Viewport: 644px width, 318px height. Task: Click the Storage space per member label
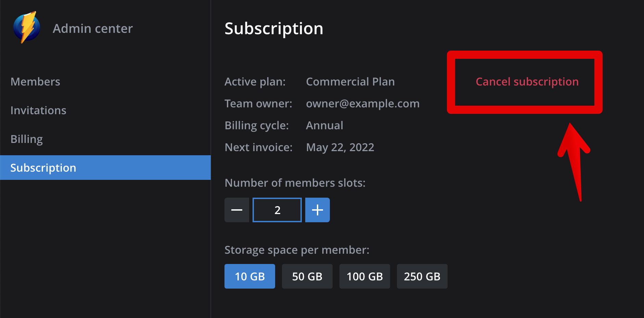click(x=297, y=250)
